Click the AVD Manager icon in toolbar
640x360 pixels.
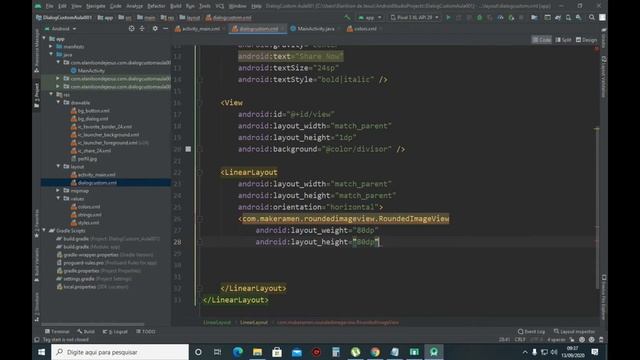(x=568, y=18)
